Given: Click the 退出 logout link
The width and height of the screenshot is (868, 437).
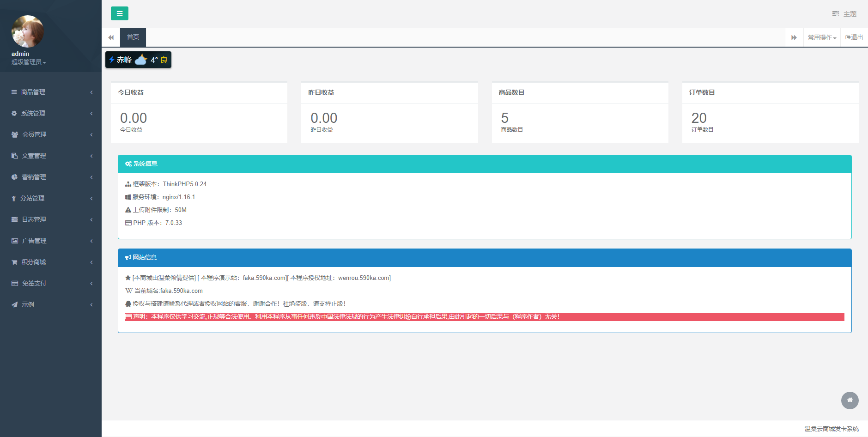Looking at the screenshot, I should pyautogui.click(x=854, y=37).
